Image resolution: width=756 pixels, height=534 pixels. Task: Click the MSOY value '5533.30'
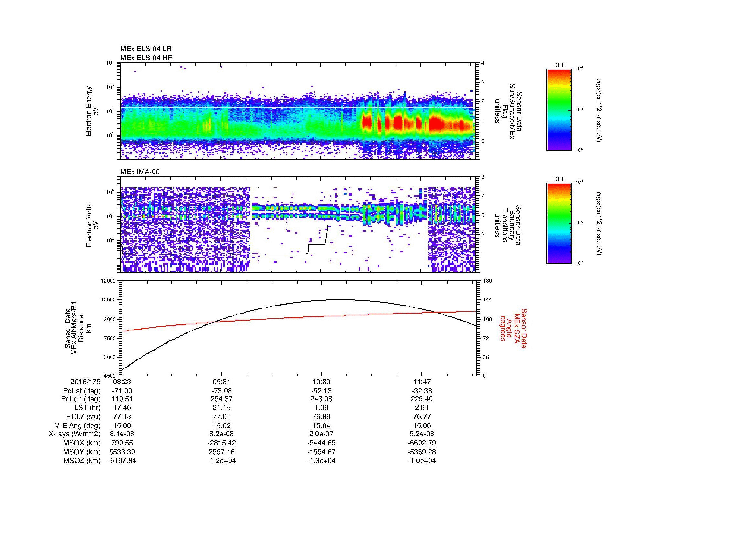(x=122, y=452)
